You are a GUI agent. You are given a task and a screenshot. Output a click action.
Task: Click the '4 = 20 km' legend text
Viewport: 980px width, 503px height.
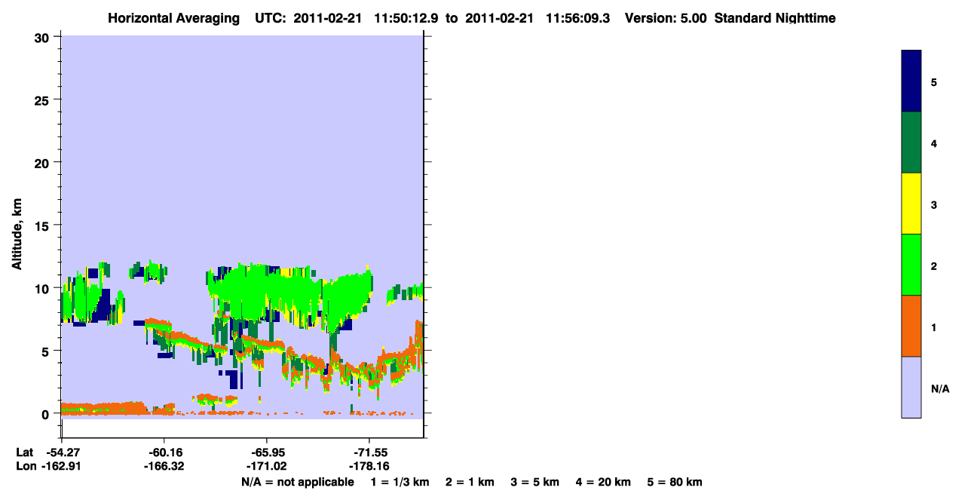pos(605,482)
